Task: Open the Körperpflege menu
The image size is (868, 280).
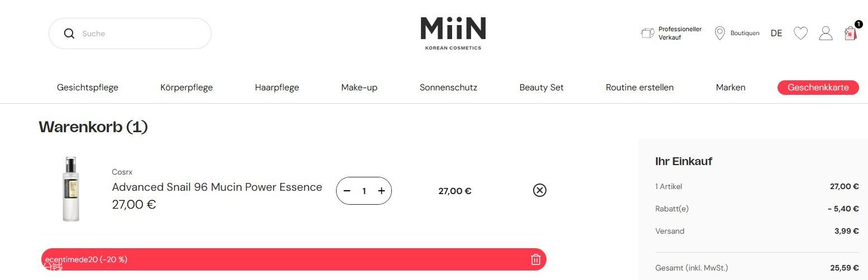Action: click(x=186, y=88)
